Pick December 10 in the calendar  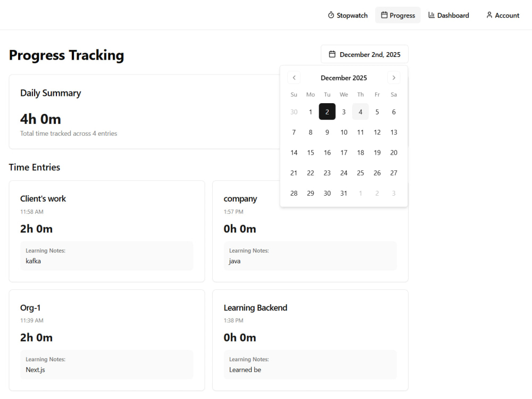coord(344,132)
